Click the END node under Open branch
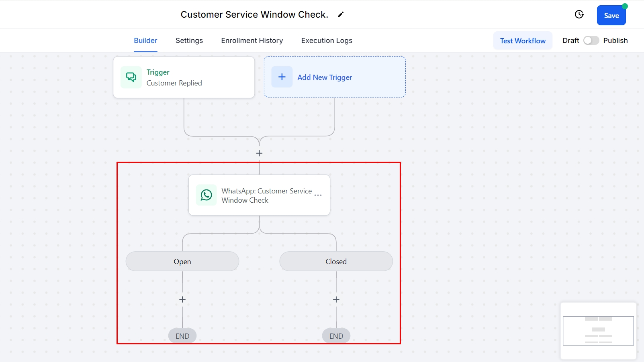This screenshot has height=362, width=644. point(182,336)
